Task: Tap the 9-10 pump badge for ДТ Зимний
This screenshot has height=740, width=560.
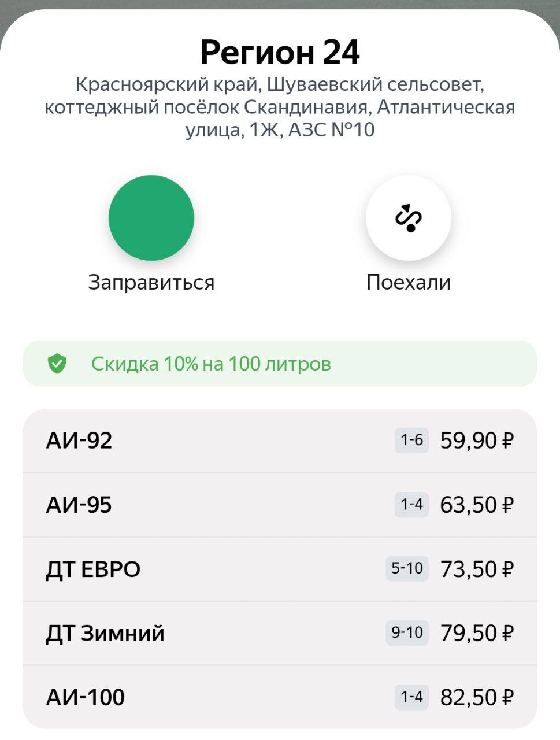Action: (407, 633)
